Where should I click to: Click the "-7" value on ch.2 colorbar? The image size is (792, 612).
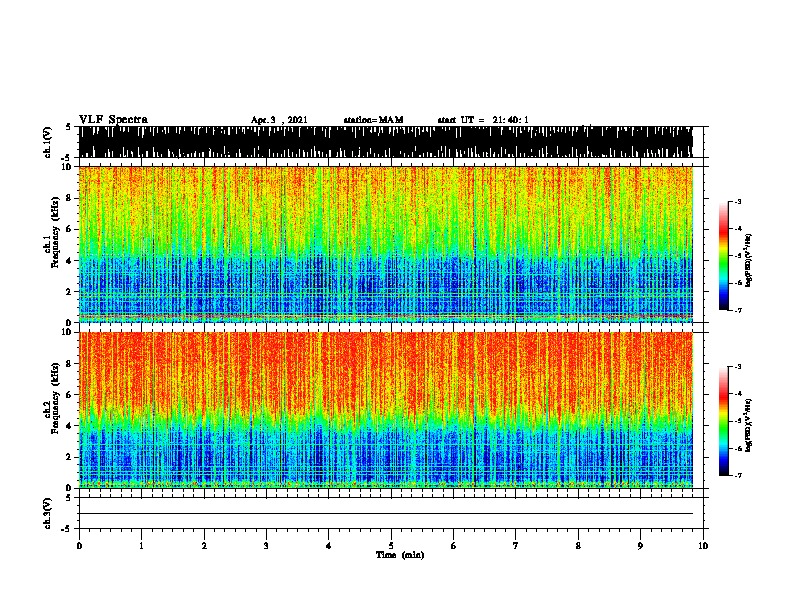(738, 475)
